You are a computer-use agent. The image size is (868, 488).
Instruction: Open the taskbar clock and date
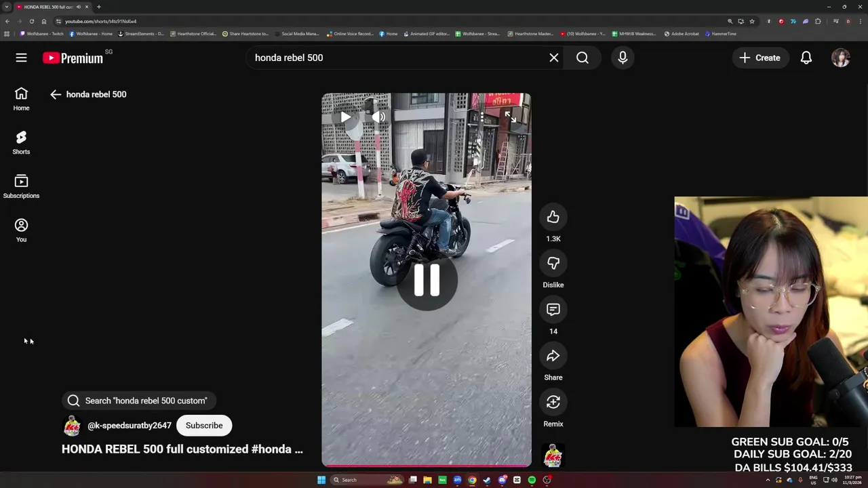(852, 480)
